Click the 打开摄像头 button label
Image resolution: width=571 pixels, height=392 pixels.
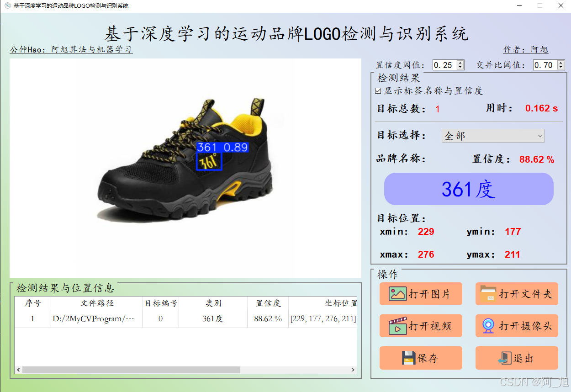tap(526, 326)
